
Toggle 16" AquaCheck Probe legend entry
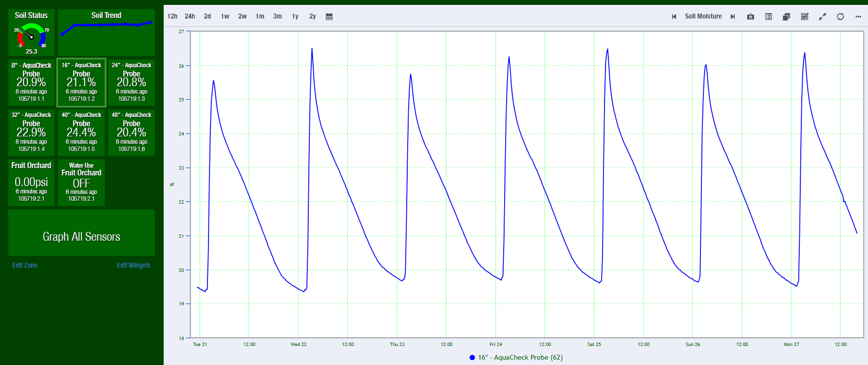coord(516,357)
